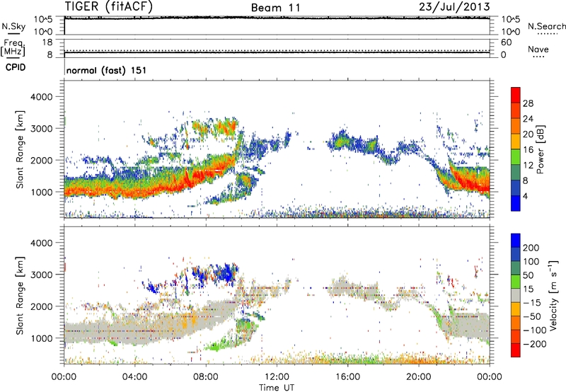Click the '00:00' label starting the time axis

click(x=64, y=377)
